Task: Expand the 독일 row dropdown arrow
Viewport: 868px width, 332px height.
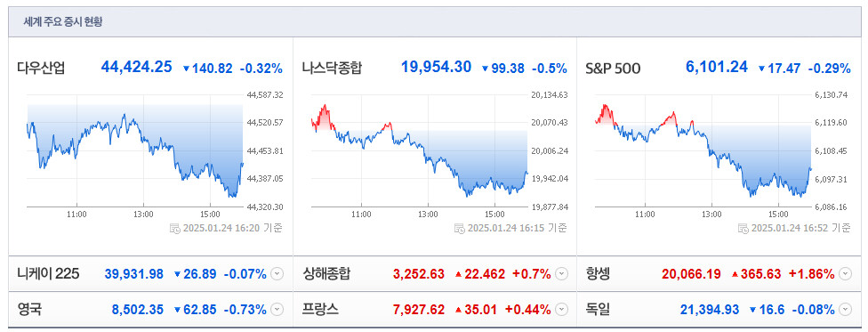Action: click(845, 309)
